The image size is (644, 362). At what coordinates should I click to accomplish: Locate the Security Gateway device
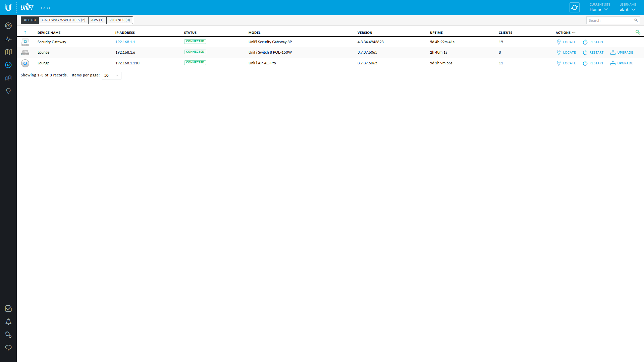pyautogui.click(x=566, y=42)
